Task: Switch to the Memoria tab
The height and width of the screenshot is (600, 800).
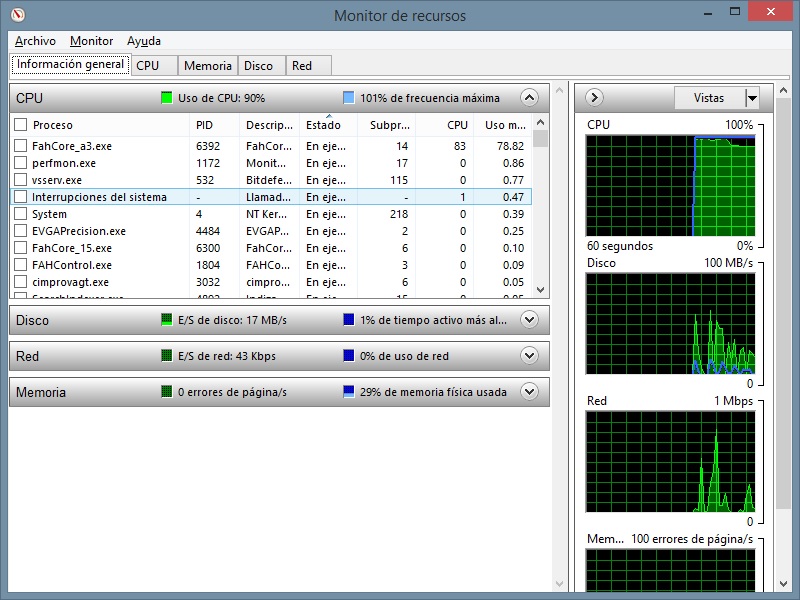Action: (x=208, y=66)
